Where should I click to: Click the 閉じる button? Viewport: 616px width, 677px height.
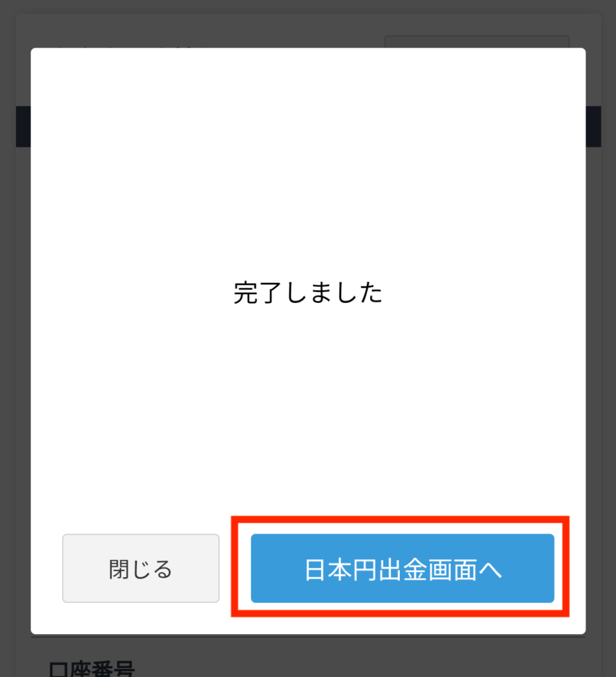pyautogui.click(x=141, y=568)
